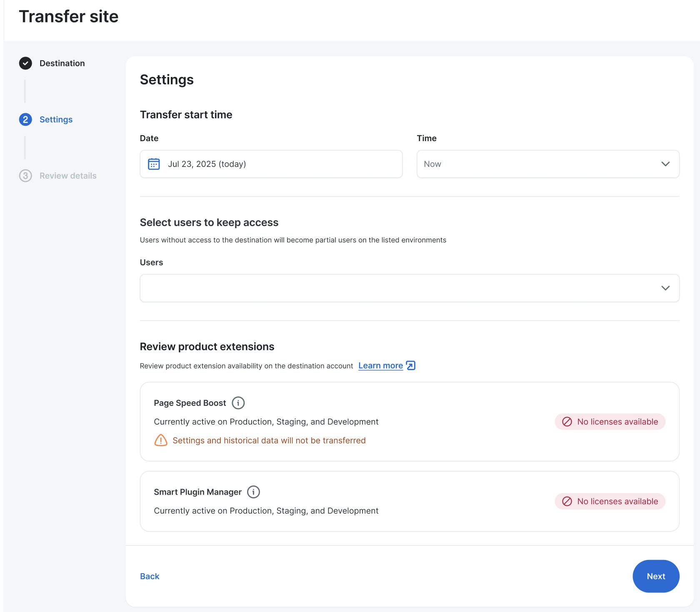Click the Back link
Image resolution: width=700 pixels, height=612 pixels.
tap(150, 576)
